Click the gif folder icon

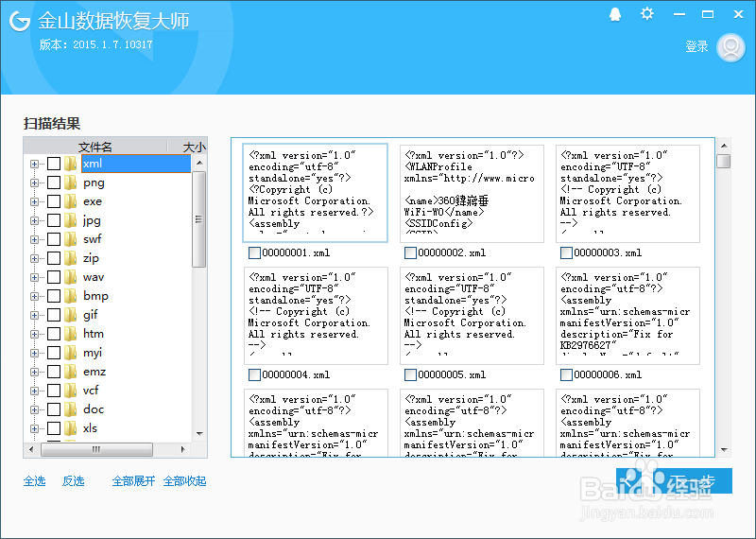pyautogui.click(x=70, y=315)
